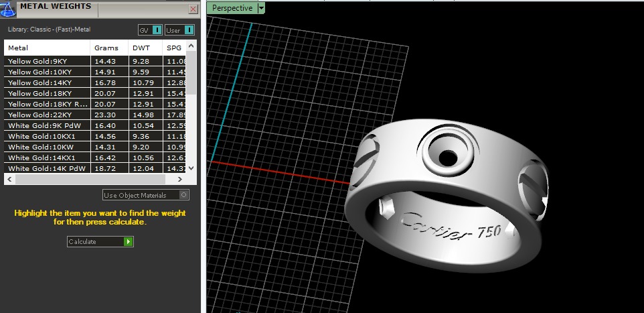Select the White Gold:9K PdW row
The width and height of the screenshot is (644, 313).
[x=95, y=125]
